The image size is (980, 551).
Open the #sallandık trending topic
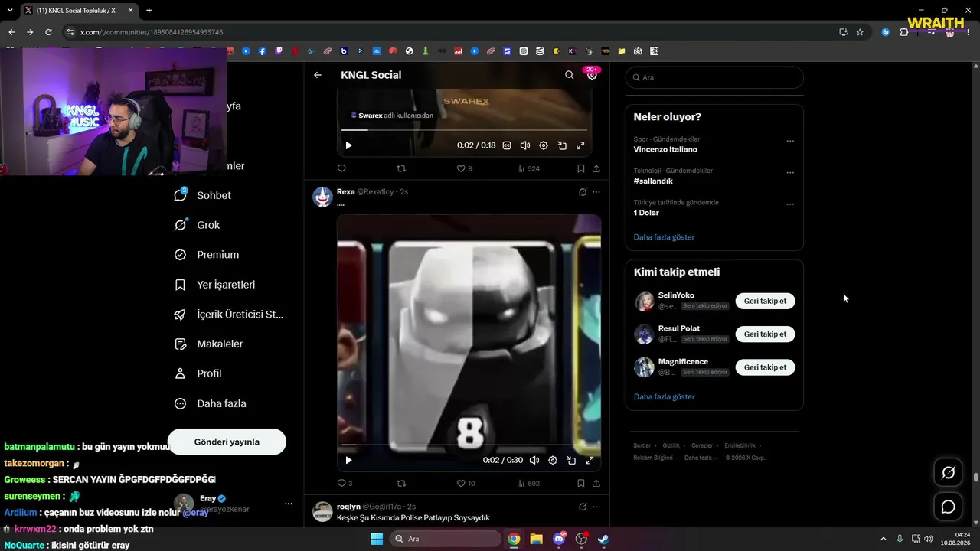point(653,181)
